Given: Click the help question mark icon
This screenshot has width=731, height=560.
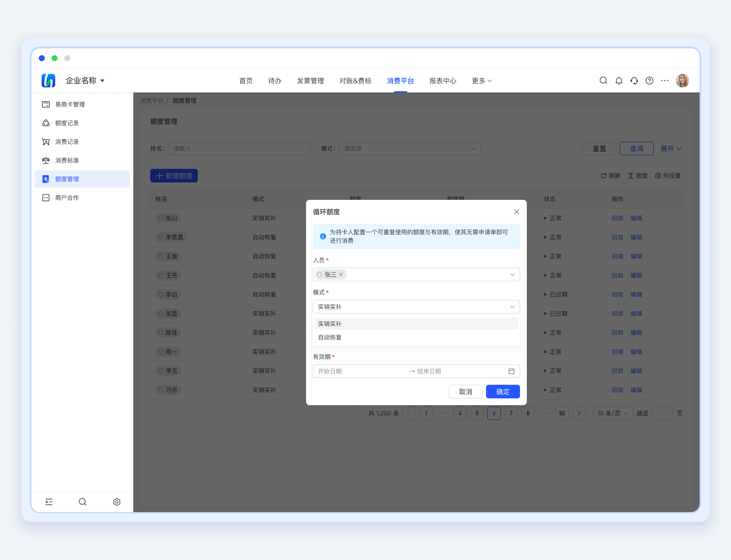Looking at the screenshot, I should tap(649, 81).
